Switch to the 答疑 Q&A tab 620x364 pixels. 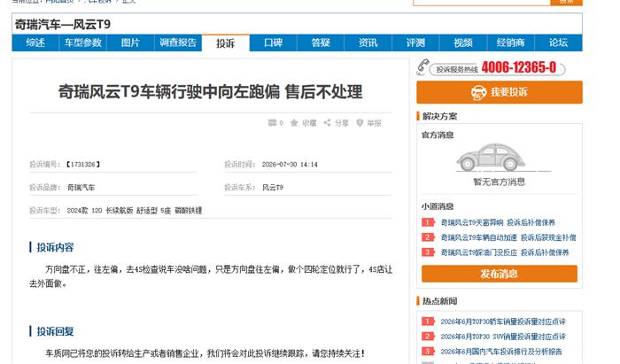click(x=321, y=43)
